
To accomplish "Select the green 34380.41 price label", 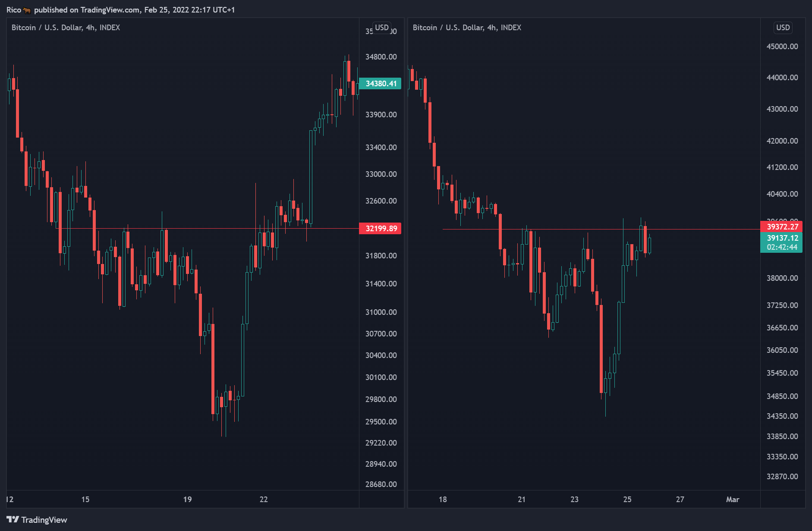I will (x=380, y=84).
